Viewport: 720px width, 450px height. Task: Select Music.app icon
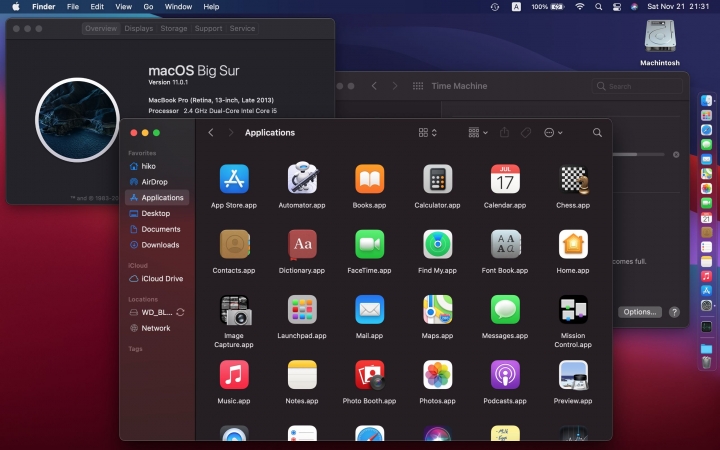pos(234,375)
